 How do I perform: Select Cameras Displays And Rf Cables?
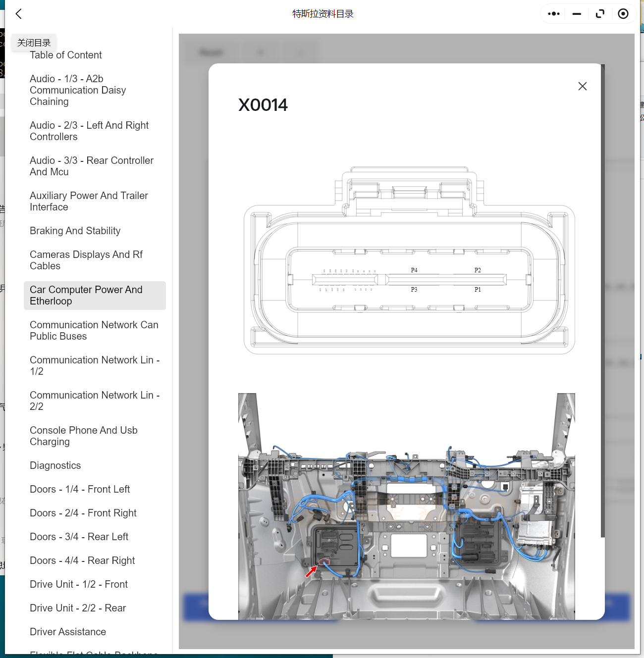point(86,260)
